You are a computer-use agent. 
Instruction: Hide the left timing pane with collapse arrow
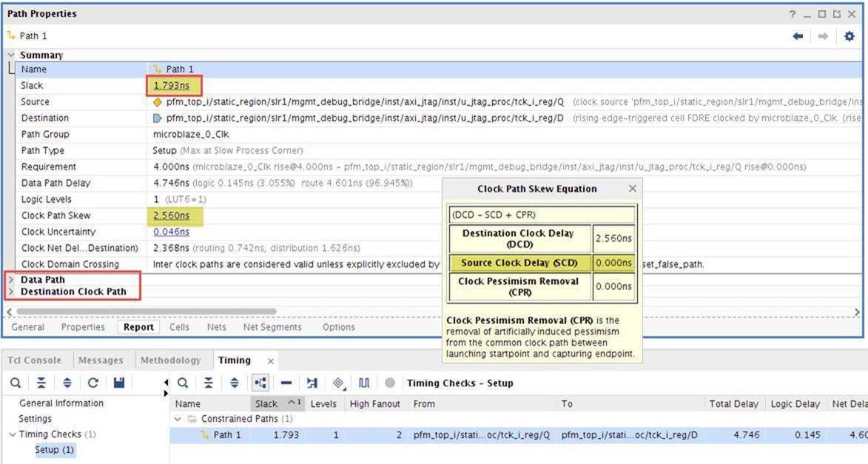[166, 382]
